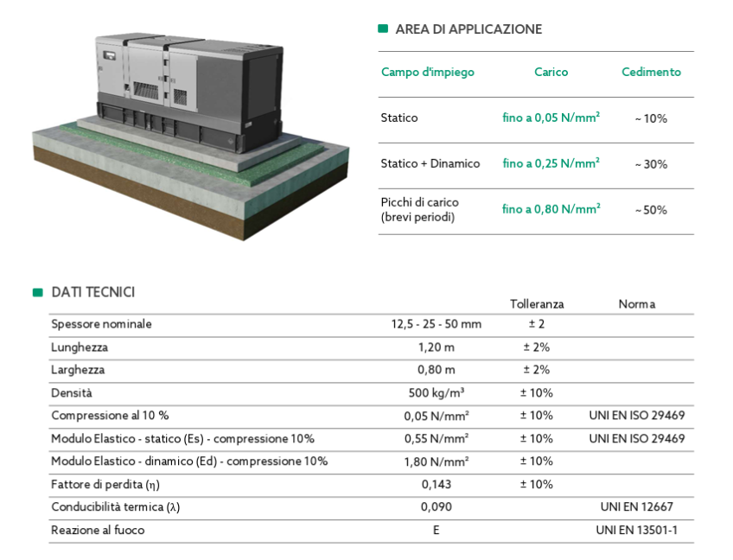The image size is (733, 560).
Task: Click the UNI EN 13501-1 norm reference
Action: 636,530
